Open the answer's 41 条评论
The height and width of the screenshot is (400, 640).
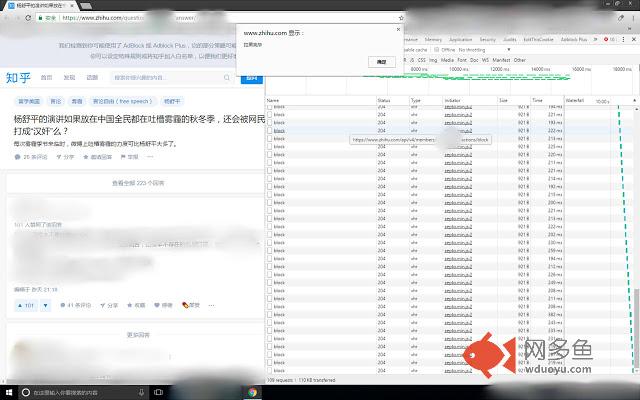(x=76, y=305)
